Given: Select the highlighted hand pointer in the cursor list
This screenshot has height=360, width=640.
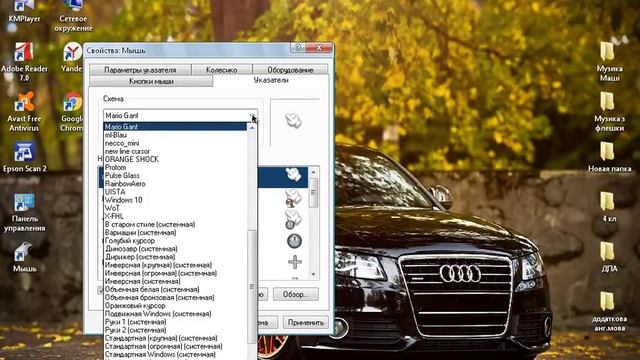Looking at the screenshot, I should pos(293,175).
